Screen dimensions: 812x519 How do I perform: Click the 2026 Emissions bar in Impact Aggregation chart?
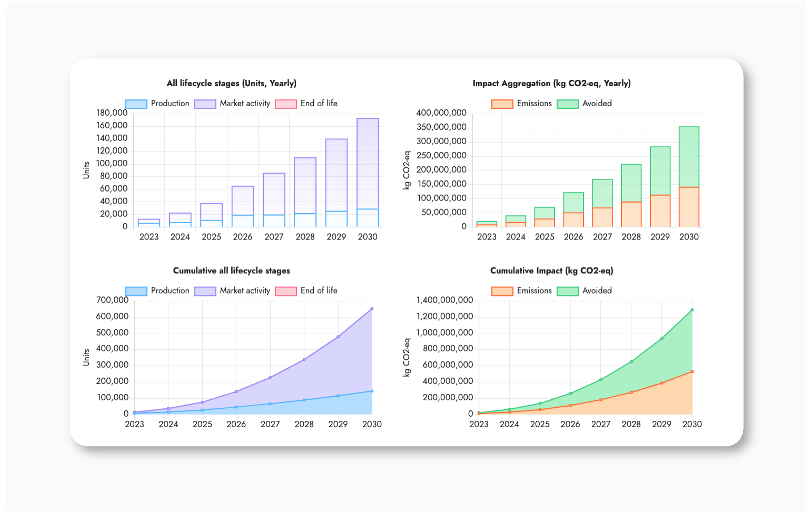coord(574,220)
